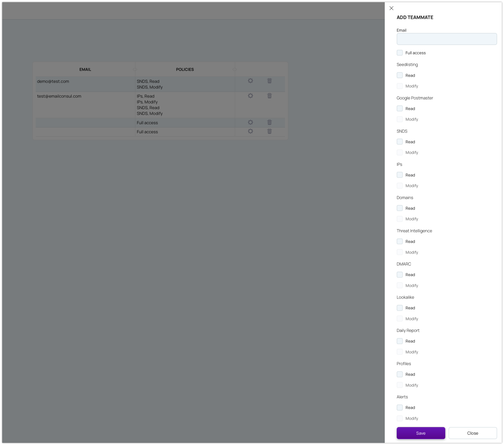
Task: Select the POLICIES column header in the table
Action: (x=185, y=69)
